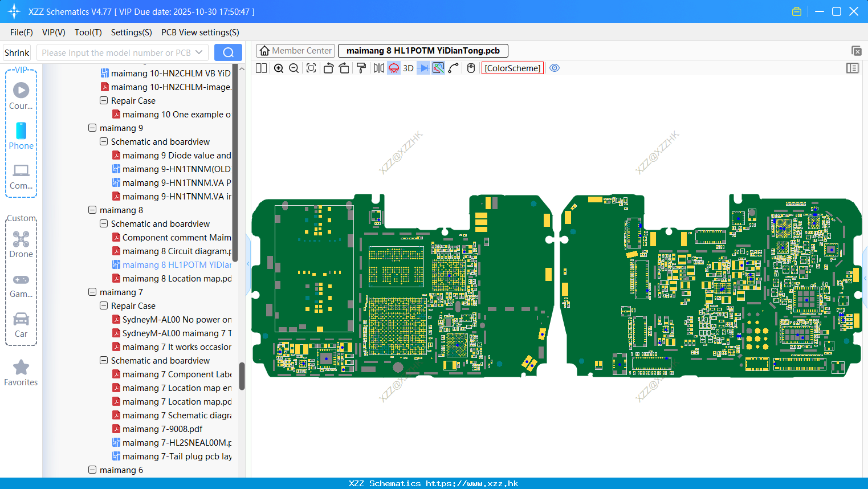Click the left panel collapse handle
This screenshot has height=489, width=868.
(x=248, y=264)
